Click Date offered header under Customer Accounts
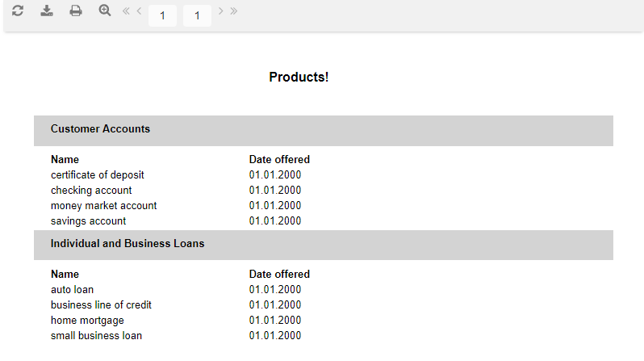Screen dimensions: 644x361 click(279, 160)
